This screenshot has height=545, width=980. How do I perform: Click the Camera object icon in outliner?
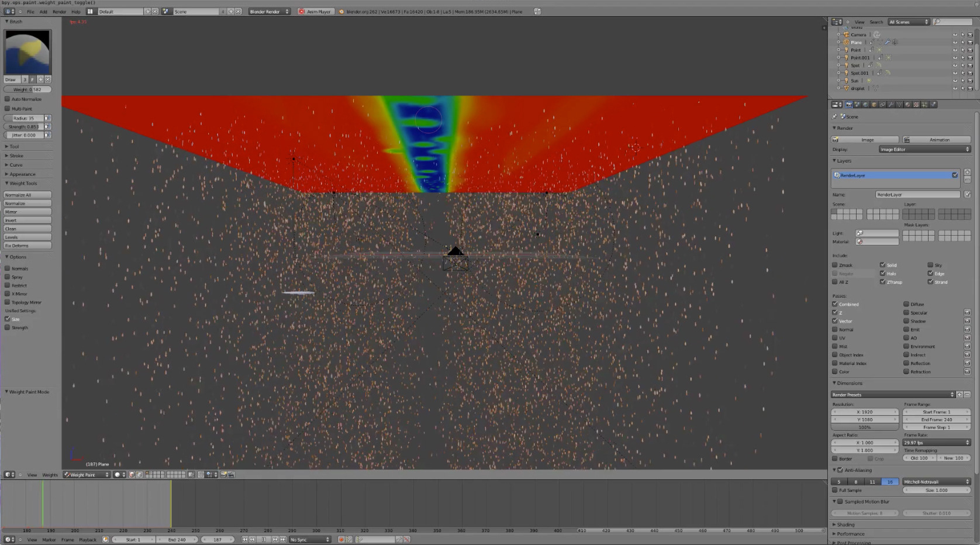pos(846,35)
